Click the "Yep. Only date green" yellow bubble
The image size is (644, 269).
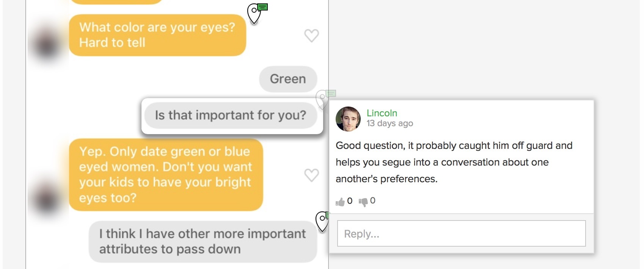[166, 175]
